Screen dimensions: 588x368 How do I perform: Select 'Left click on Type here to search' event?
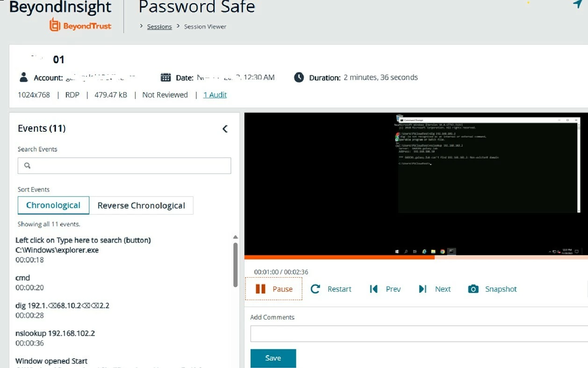pyautogui.click(x=83, y=250)
